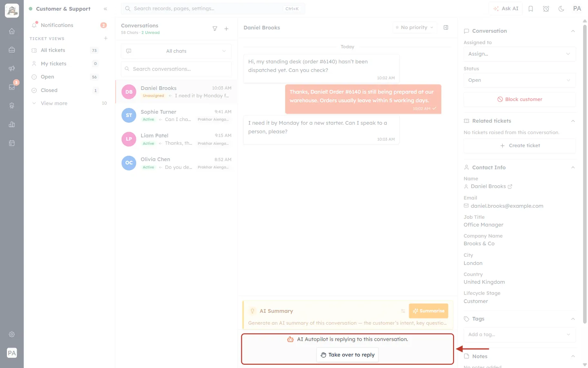This screenshot has width=588, height=368.
Task: Toggle the side panel layout icon
Action: click(x=446, y=27)
